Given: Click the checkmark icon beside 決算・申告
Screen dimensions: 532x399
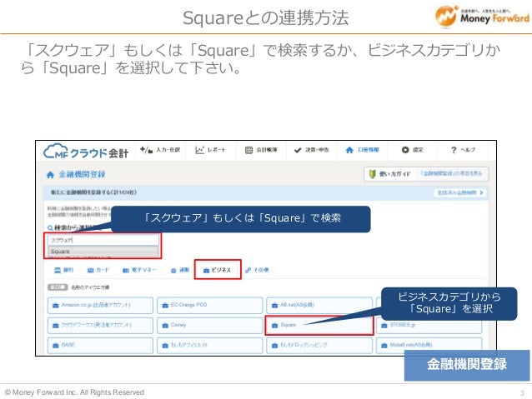Looking at the screenshot, I should 298,150.
